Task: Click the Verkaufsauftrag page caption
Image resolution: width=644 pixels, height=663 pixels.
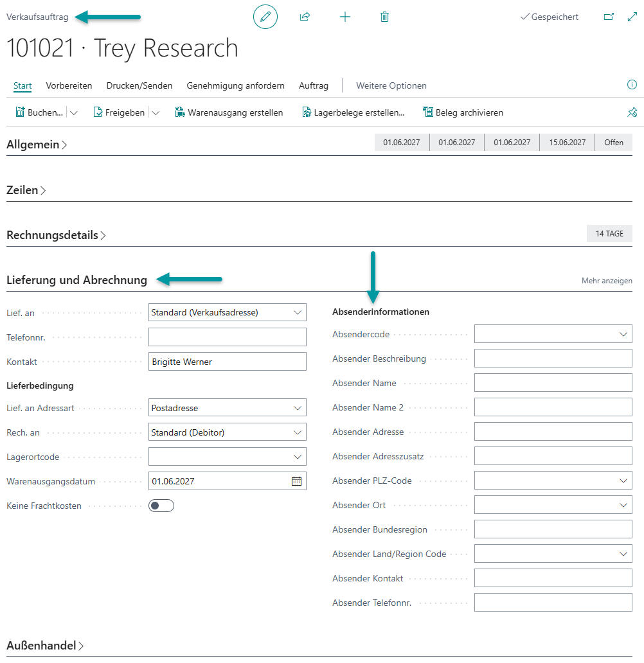Action: click(37, 17)
